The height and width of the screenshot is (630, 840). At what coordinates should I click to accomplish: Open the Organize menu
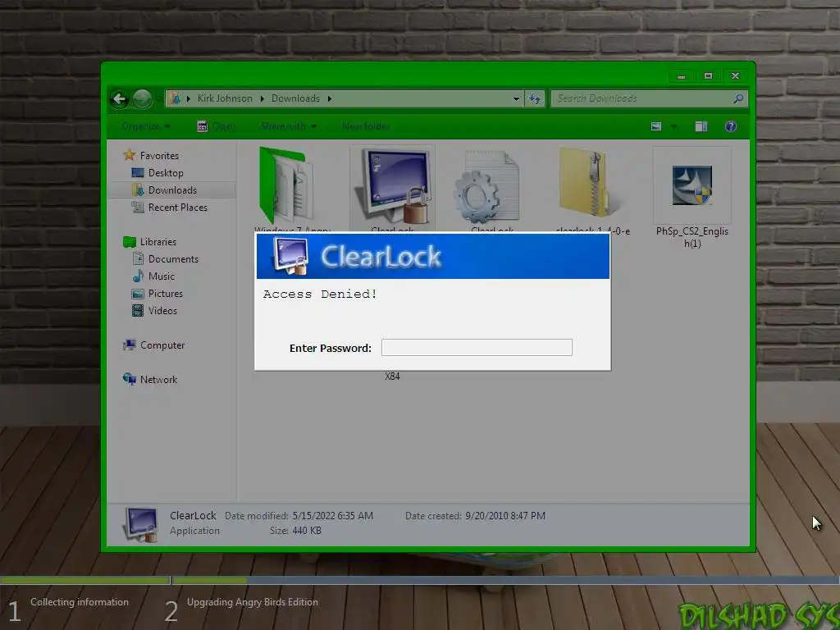(146, 126)
